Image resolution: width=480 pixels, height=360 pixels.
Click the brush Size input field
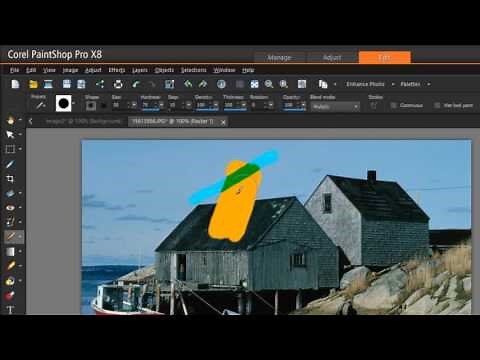pyautogui.click(x=120, y=105)
